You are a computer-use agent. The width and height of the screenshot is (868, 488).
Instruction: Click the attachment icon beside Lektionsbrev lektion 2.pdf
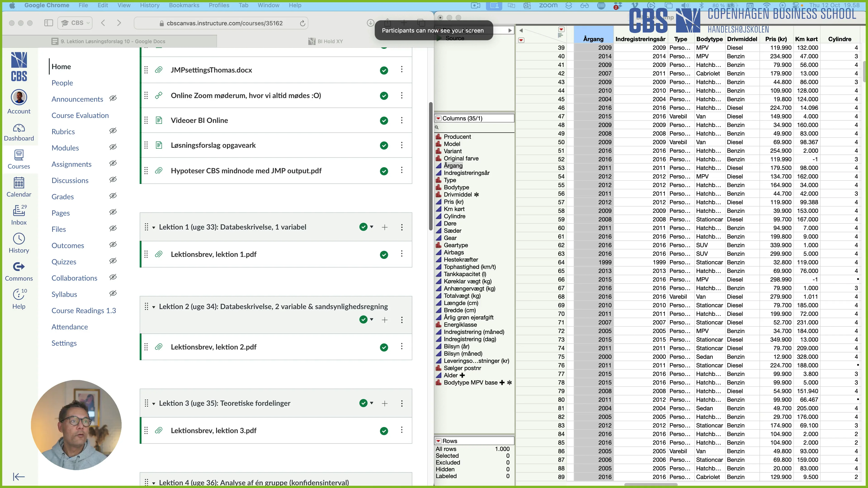(x=158, y=347)
